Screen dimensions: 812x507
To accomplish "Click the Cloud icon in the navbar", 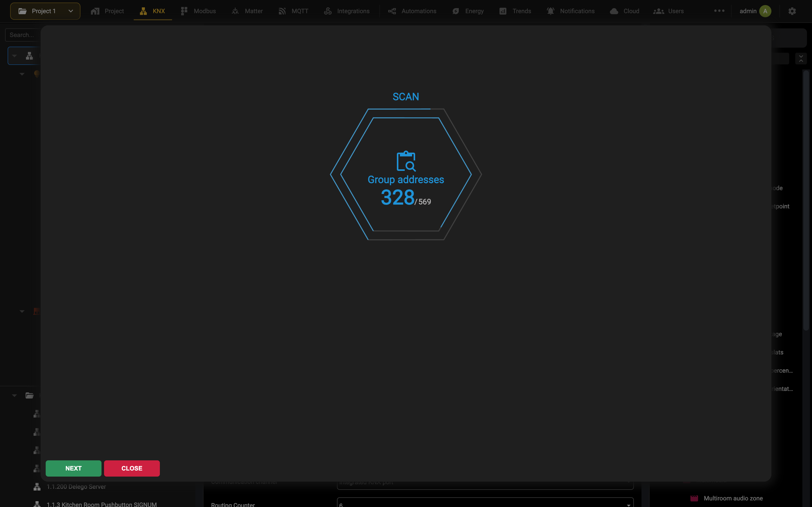I will pyautogui.click(x=614, y=11).
